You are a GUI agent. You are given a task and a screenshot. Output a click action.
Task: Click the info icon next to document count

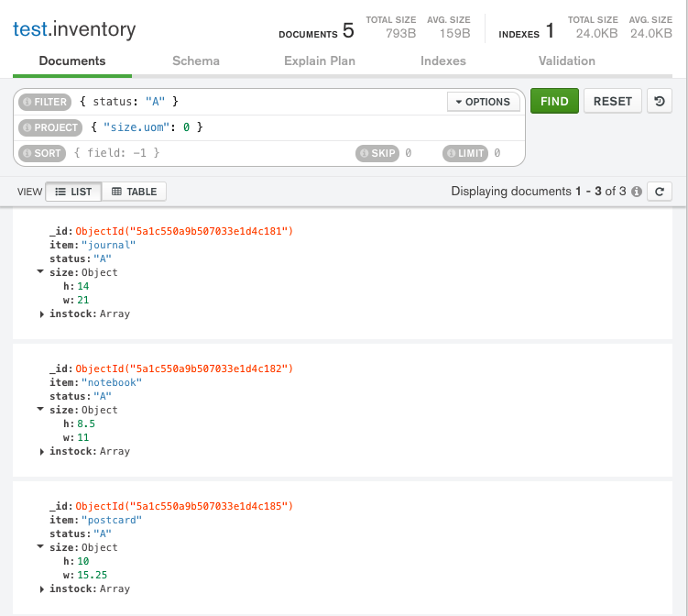[x=636, y=192]
